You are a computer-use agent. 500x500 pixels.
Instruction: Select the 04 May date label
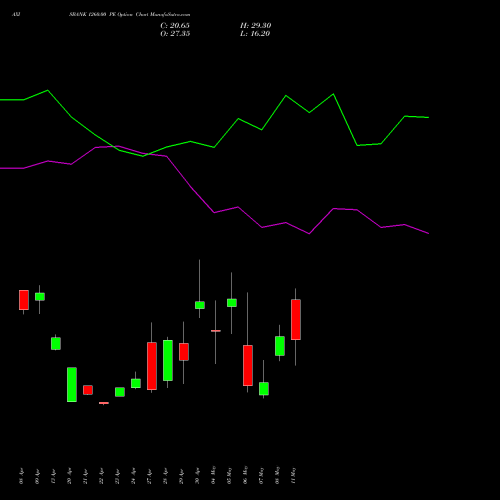coord(213,475)
